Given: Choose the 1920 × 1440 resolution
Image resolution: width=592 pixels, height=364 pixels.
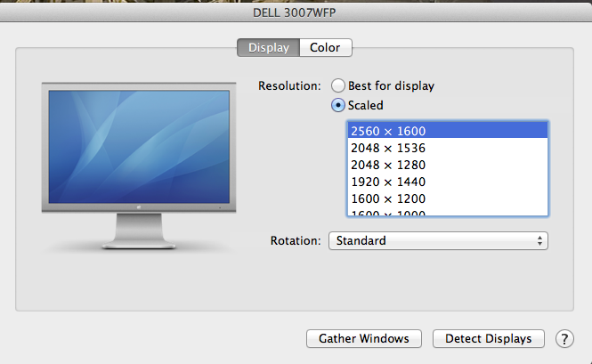Looking at the screenshot, I should click(448, 182).
